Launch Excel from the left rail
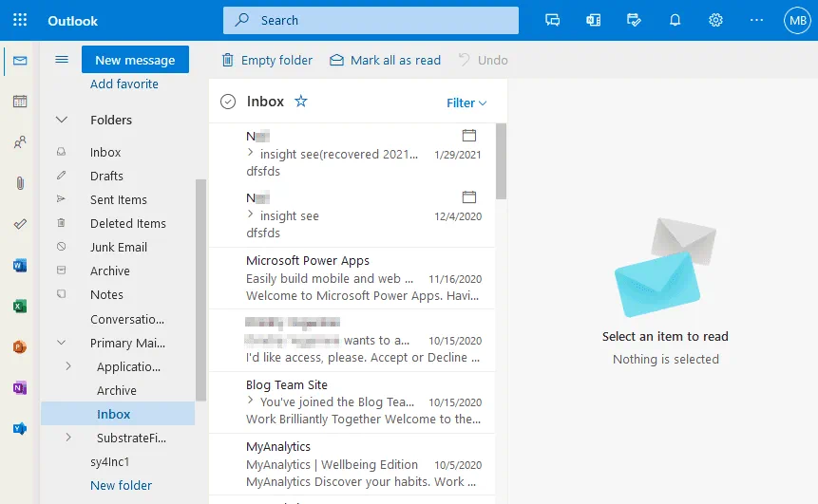This screenshot has height=504, width=818. click(20, 306)
